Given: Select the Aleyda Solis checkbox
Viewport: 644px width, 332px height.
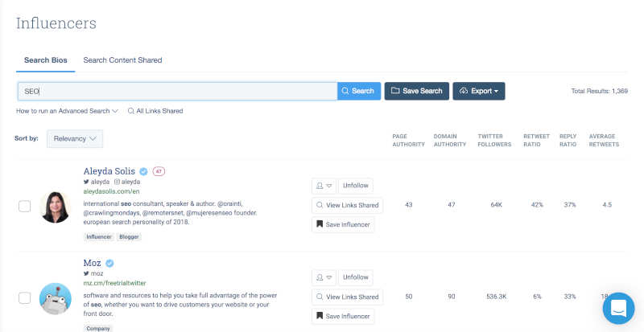Looking at the screenshot, I should coord(25,207).
